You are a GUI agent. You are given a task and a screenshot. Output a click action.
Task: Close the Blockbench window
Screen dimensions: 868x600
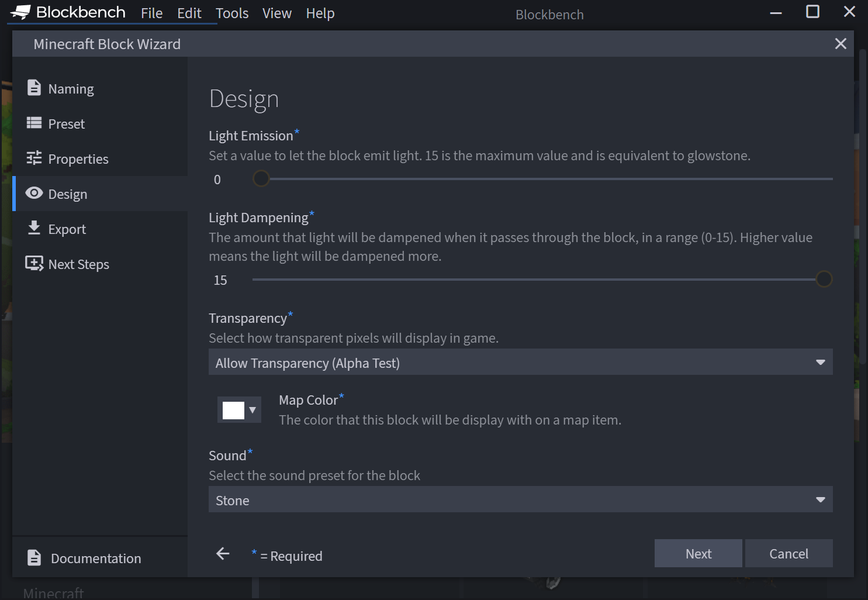pos(850,12)
